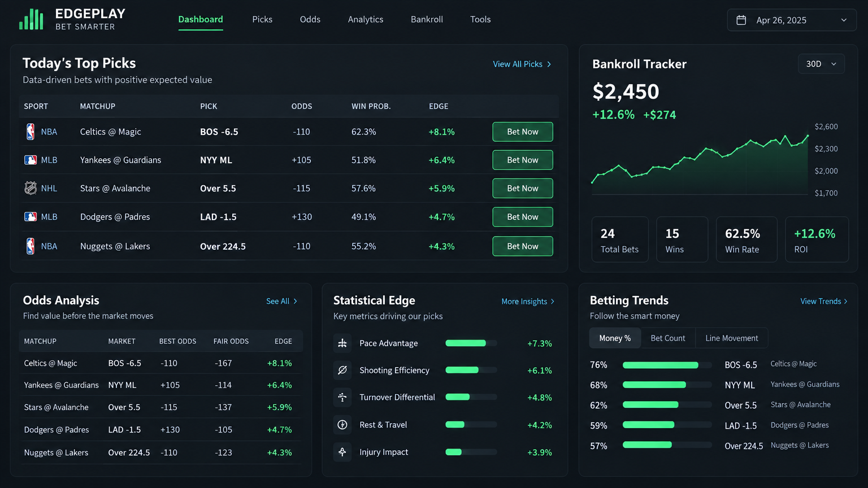Click the Total Bets stat card
Viewport: 868px width, 488px height.
tap(620, 239)
